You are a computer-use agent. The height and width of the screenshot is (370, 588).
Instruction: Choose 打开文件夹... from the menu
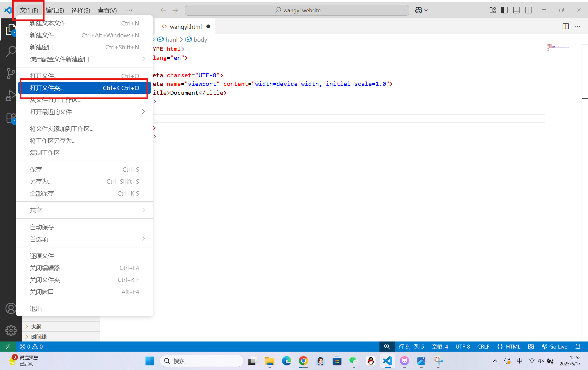[85, 88]
